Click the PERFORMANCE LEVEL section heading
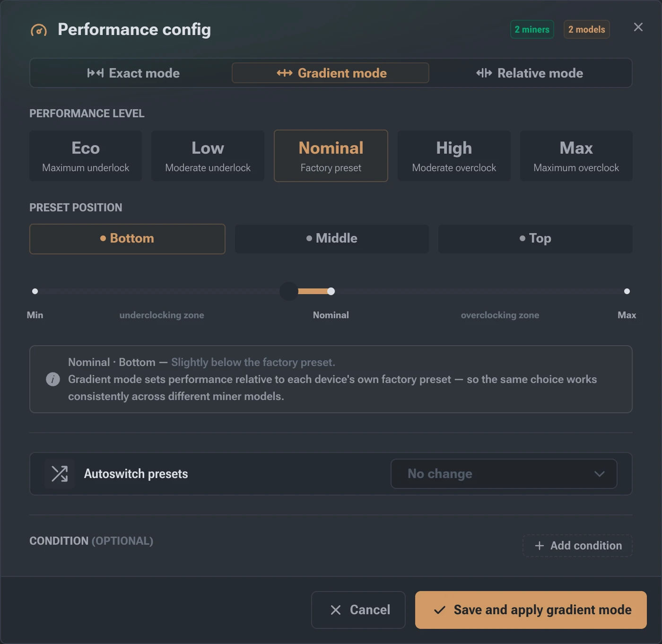 pyautogui.click(x=87, y=113)
